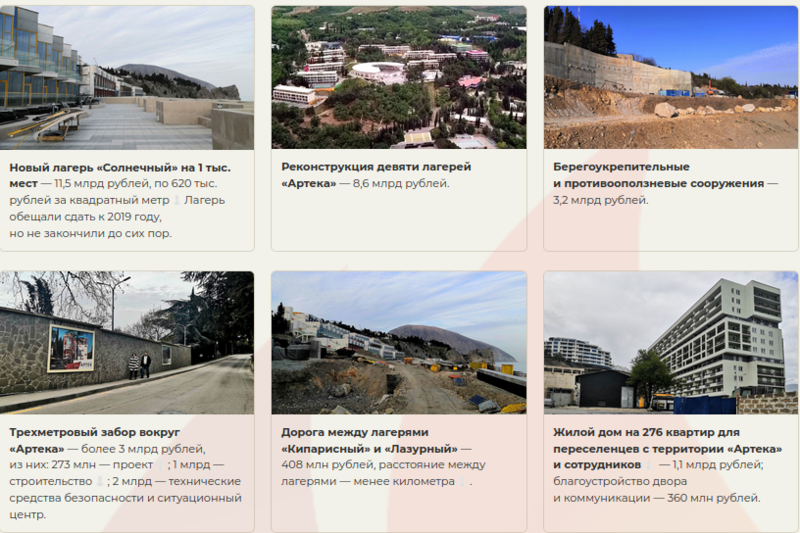Select the heading «Реконструкция девяти лагерей»

point(376,167)
